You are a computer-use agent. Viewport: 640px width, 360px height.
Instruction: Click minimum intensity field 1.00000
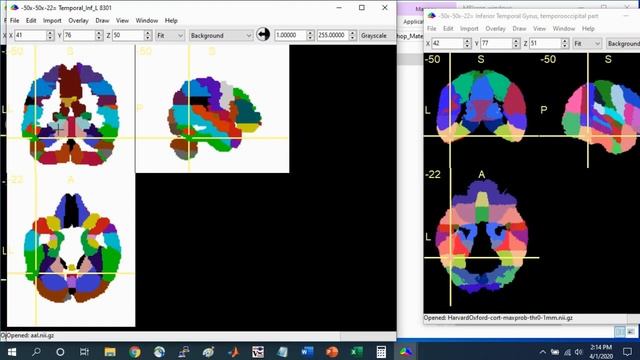coord(290,36)
